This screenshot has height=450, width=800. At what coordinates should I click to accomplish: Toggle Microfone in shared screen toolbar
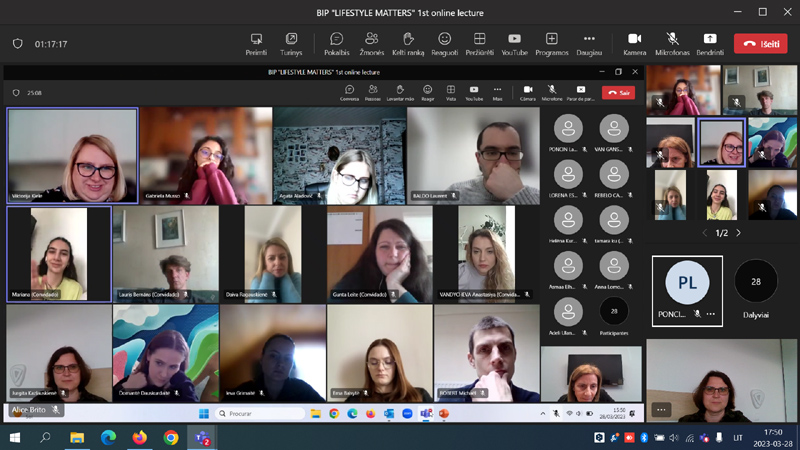click(552, 90)
